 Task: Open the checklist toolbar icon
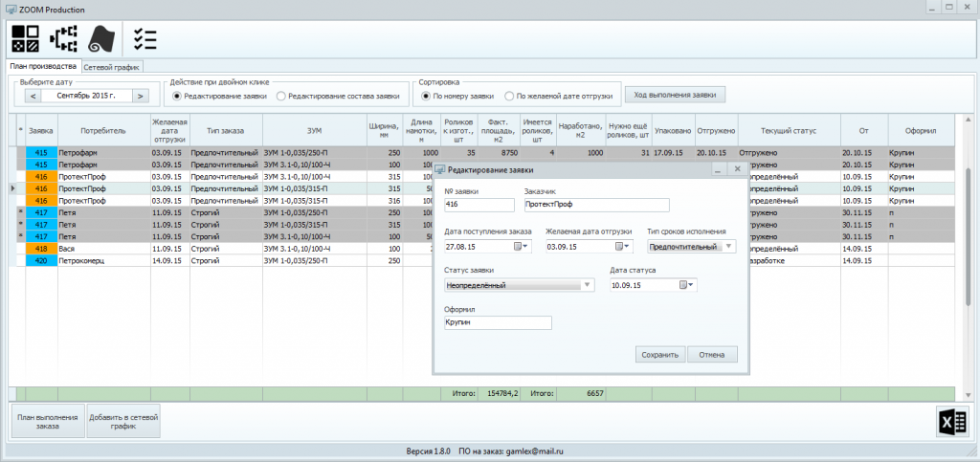[x=145, y=38]
